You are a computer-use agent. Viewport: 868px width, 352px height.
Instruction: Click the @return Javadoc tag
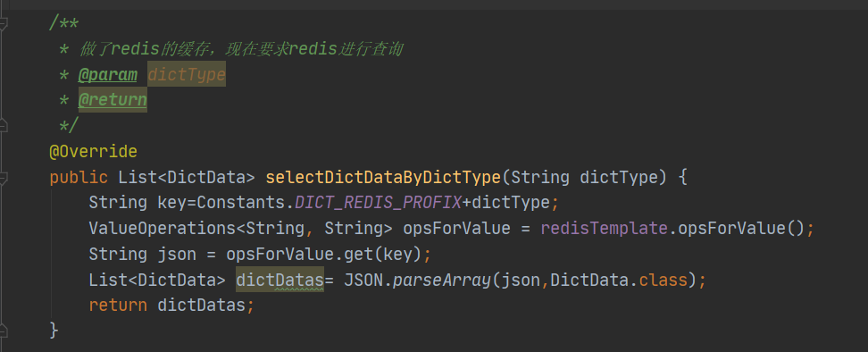point(113,100)
